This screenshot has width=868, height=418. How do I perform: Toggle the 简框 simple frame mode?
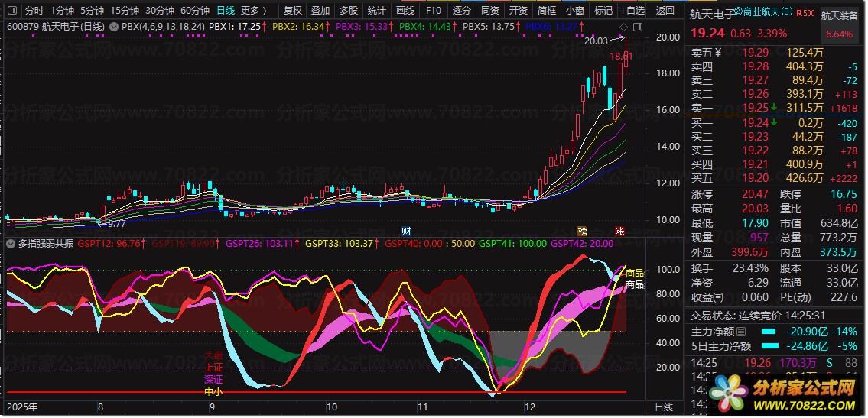(546, 10)
